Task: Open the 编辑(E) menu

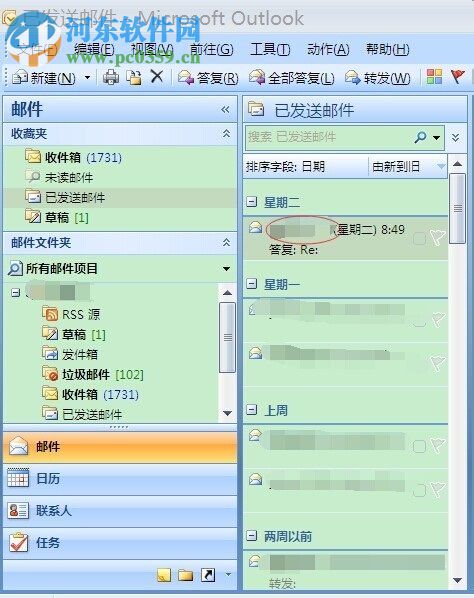Action: (94, 49)
